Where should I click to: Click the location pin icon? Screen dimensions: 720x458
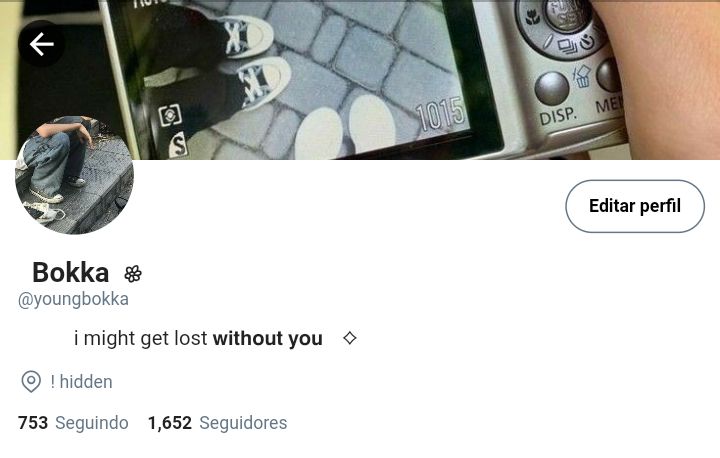point(31,381)
